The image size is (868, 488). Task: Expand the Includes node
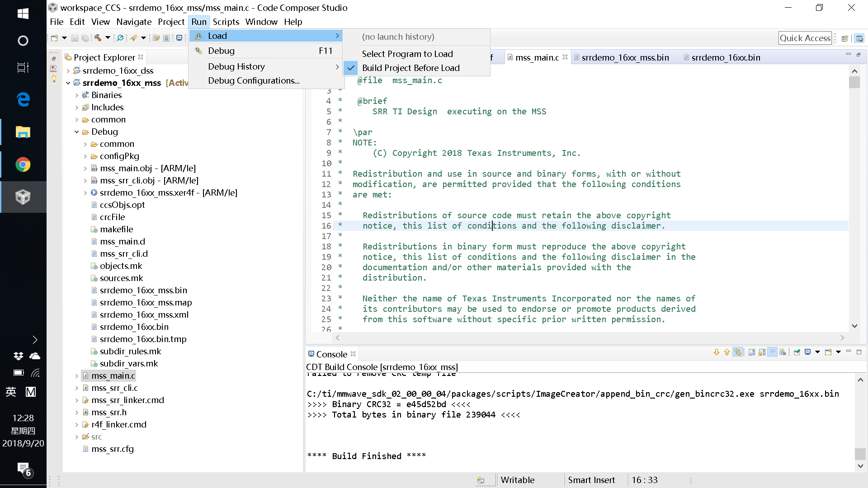click(77, 108)
